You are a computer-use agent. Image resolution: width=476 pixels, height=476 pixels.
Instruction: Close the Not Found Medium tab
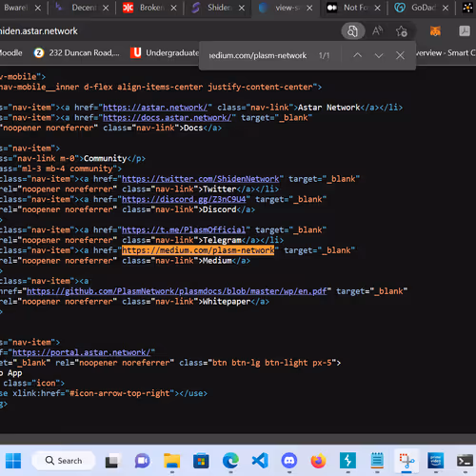click(x=377, y=8)
